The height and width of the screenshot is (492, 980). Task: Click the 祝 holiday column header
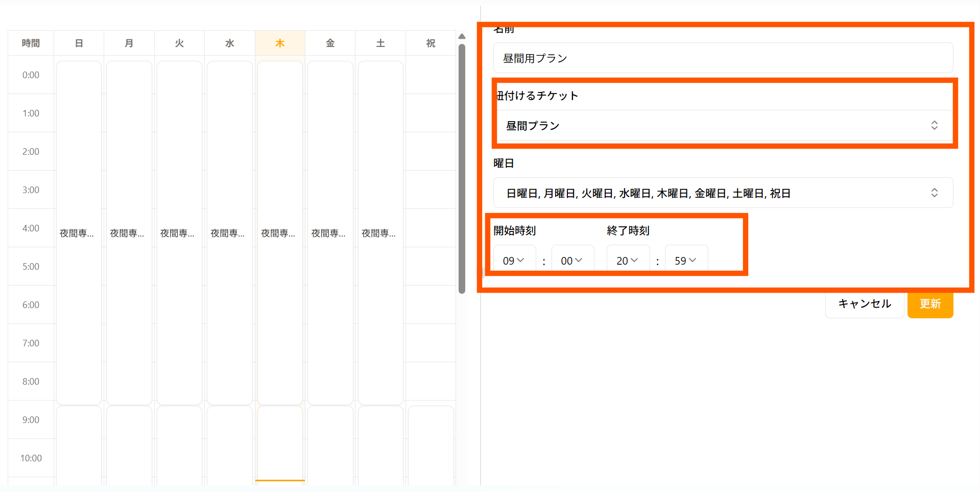point(431,43)
